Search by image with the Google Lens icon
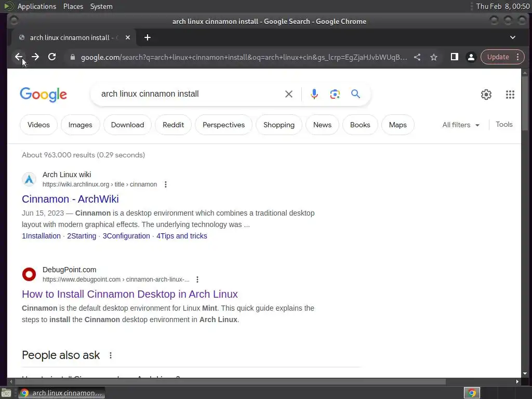This screenshot has width=532, height=399. [x=335, y=94]
